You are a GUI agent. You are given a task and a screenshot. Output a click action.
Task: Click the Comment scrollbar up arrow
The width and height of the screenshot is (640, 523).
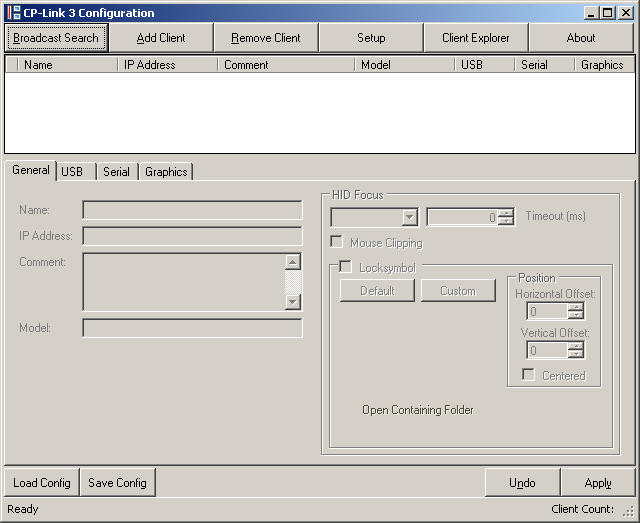[293, 262]
